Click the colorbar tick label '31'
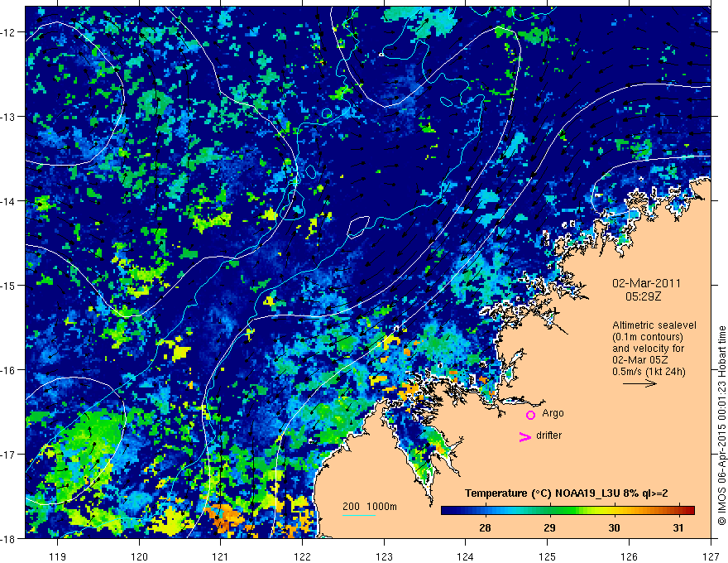 (678, 527)
